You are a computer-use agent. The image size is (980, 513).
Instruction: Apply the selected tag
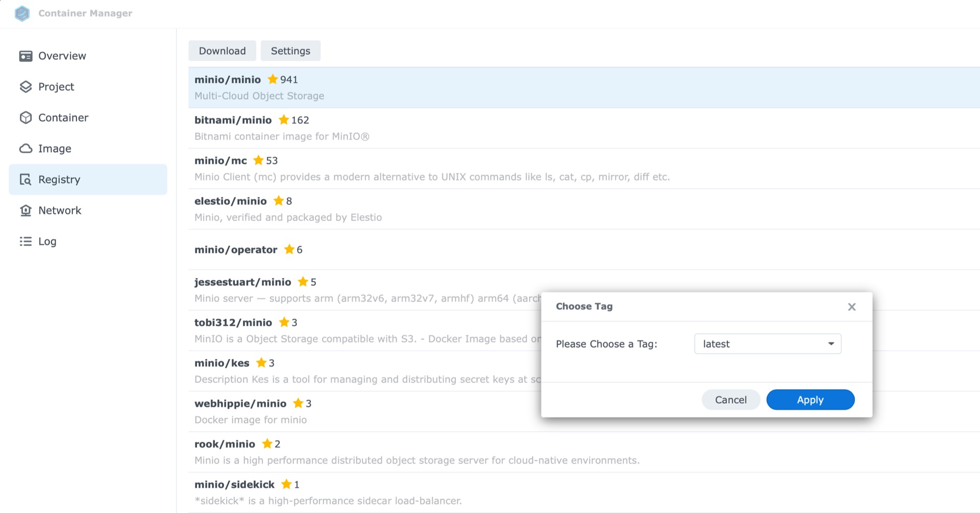pyautogui.click(x=811, y=400)
